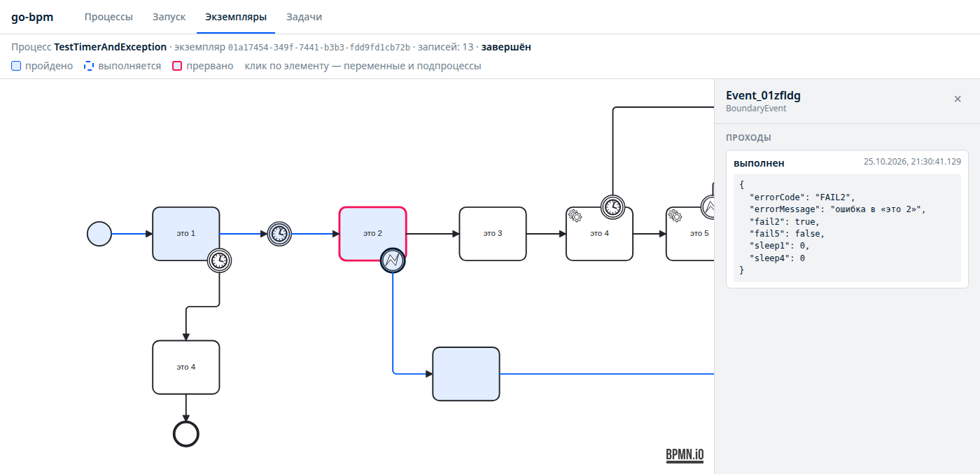Screen dimensions: 980x474
Task: Select the timer boundary event on «это 1»
Action: [x=220, y=260]
